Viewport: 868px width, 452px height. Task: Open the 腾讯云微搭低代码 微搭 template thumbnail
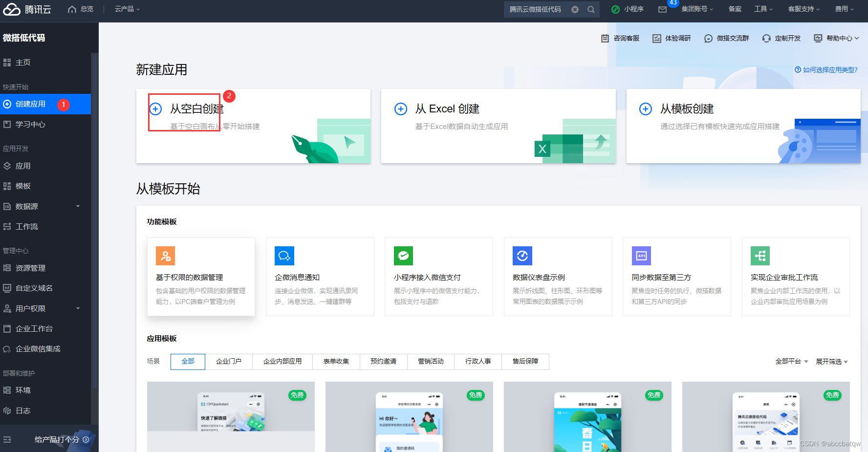[x=766, y=417]
